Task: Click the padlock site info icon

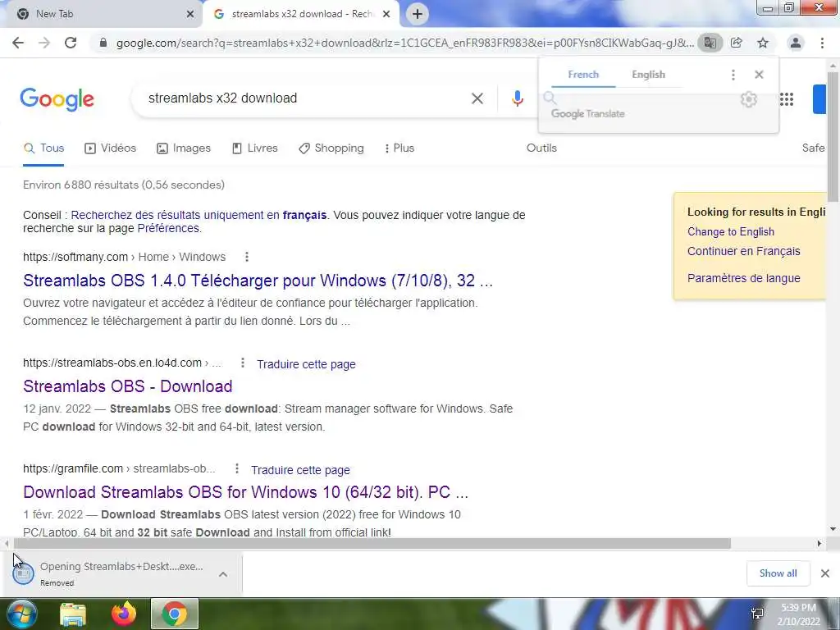Action: [x=103, y=43]
